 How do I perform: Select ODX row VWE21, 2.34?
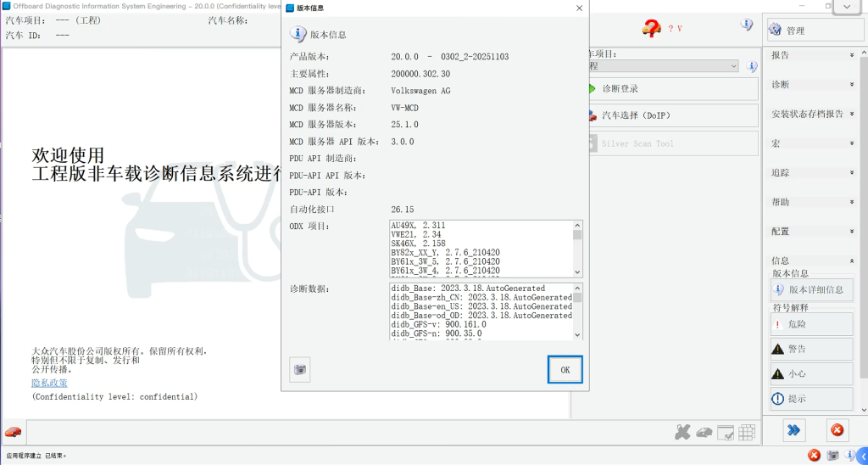coord(415,234)
